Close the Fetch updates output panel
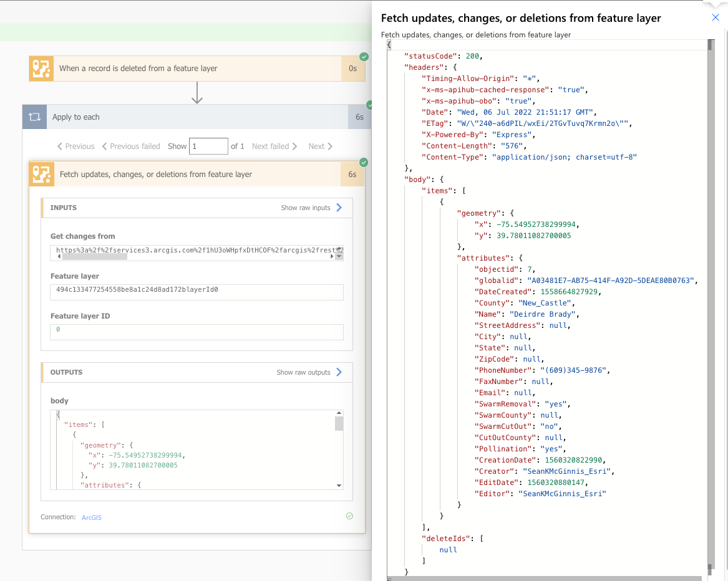This screenshot has height=581, width=728. [x=716, y=18]
